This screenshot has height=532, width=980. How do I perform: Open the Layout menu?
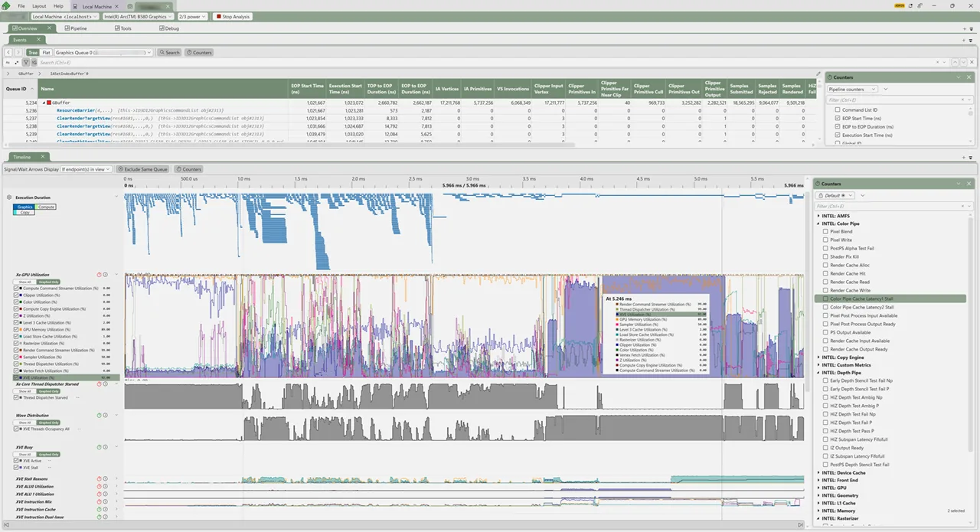tap(39, 5)
